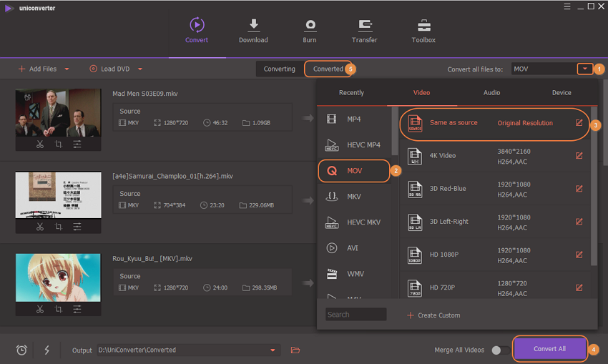The width and height of the screenshot is (608, 364).
Task: Switch to the Video format tab
Action: point(421,93)
